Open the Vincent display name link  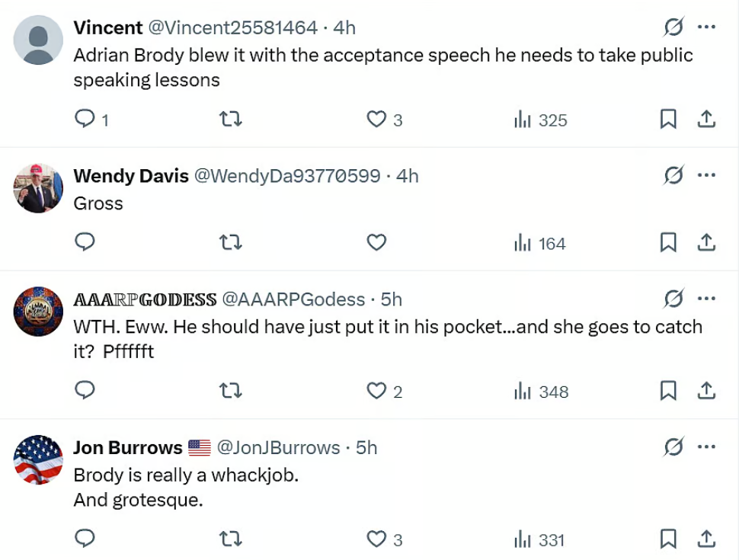coord(108,28)
